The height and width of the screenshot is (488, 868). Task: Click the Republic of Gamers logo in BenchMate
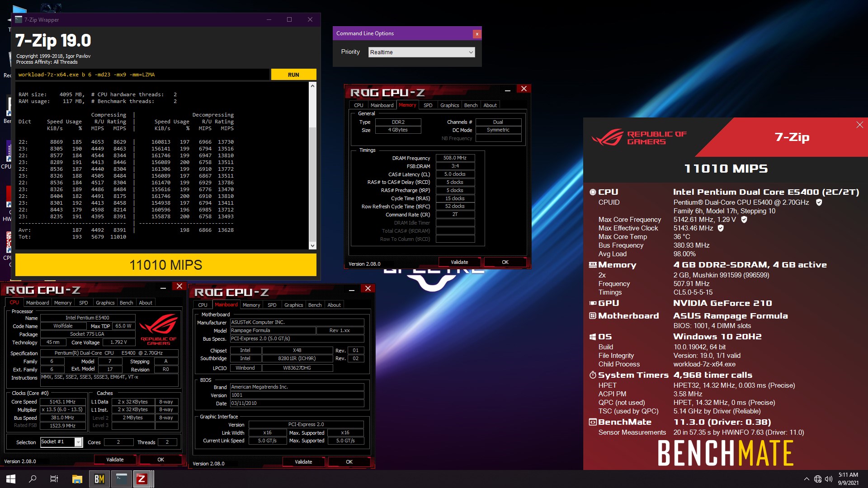pos(639,137)
